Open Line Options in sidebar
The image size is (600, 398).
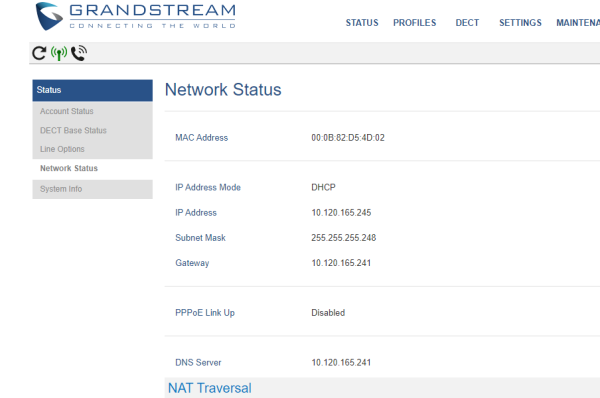62,149
